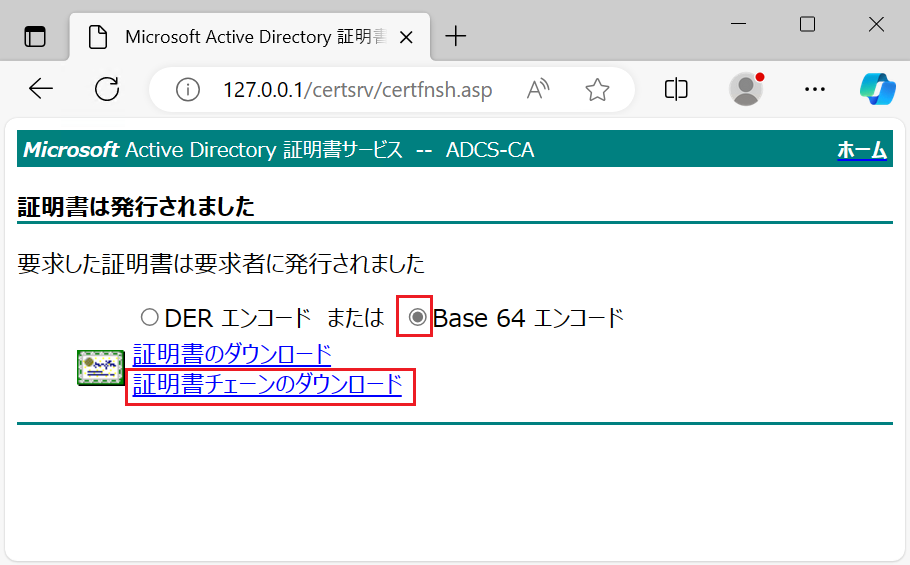Open the tab actions menu icon

(35, 37)
